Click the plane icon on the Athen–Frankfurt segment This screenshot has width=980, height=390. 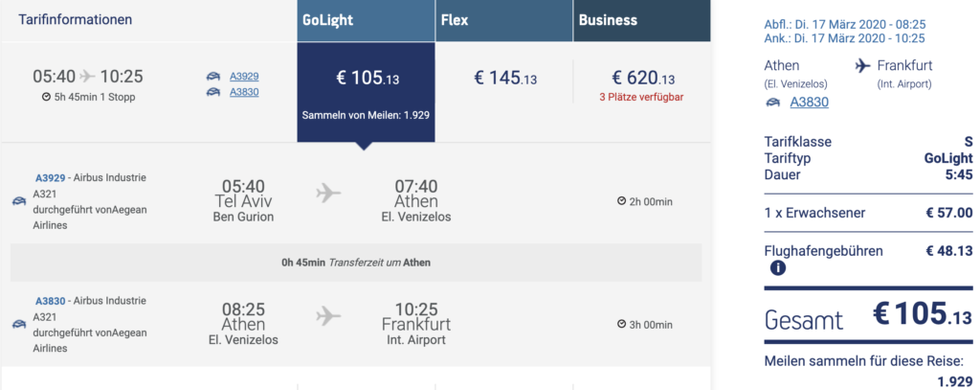[328, 315]
